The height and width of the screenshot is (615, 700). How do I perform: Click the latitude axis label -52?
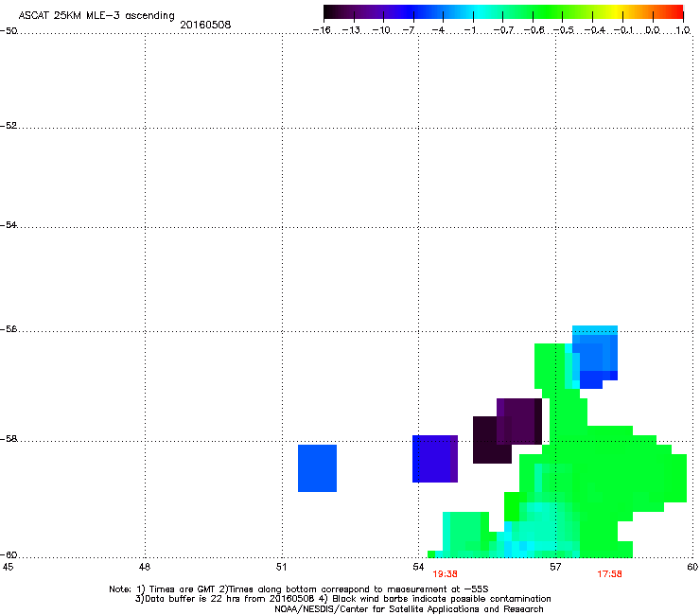(x=9, y=126)
